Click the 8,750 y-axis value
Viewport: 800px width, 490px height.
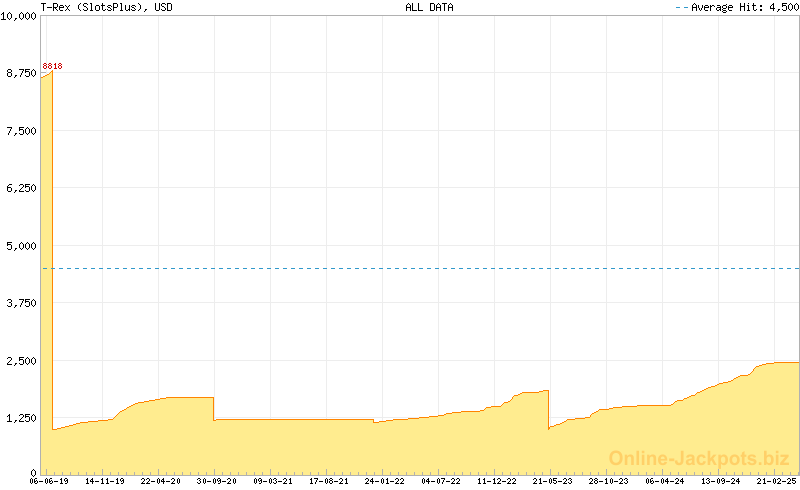pos(20,74)
